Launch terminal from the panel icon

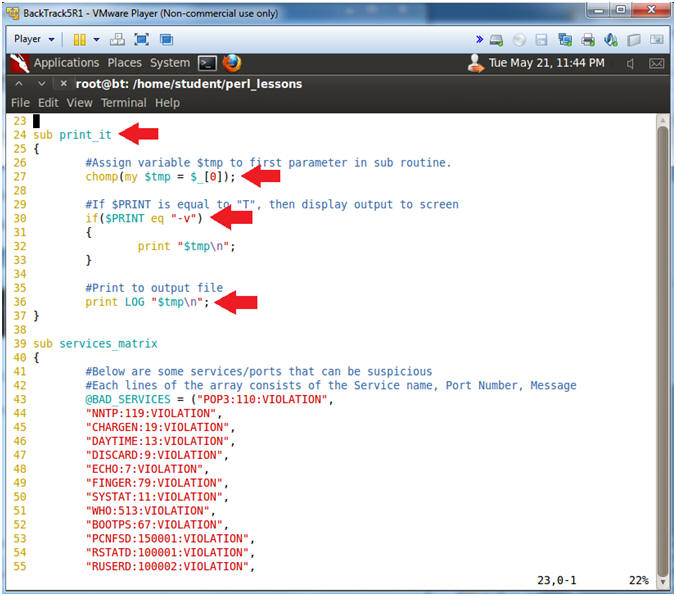pyautogui.click(x=207, y=63)
